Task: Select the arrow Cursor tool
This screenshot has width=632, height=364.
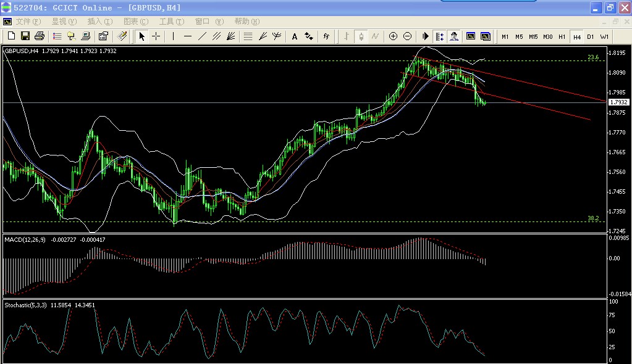Action: [x=141, y=36]
